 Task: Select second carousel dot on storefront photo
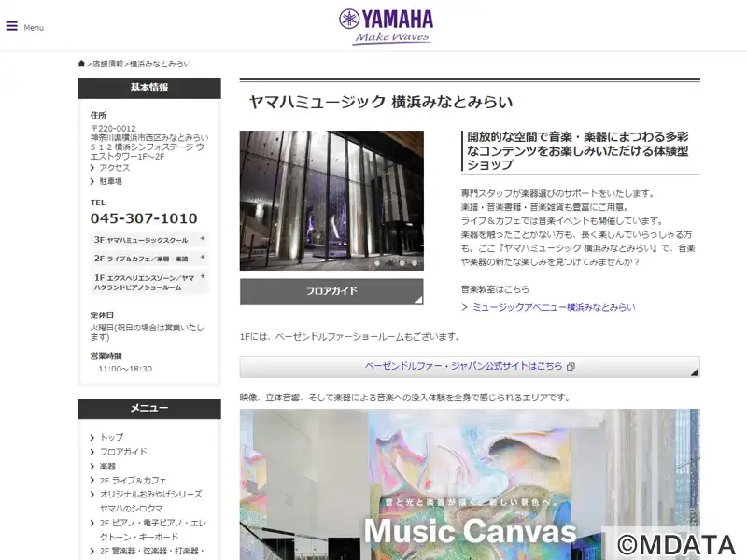point(389,263)
